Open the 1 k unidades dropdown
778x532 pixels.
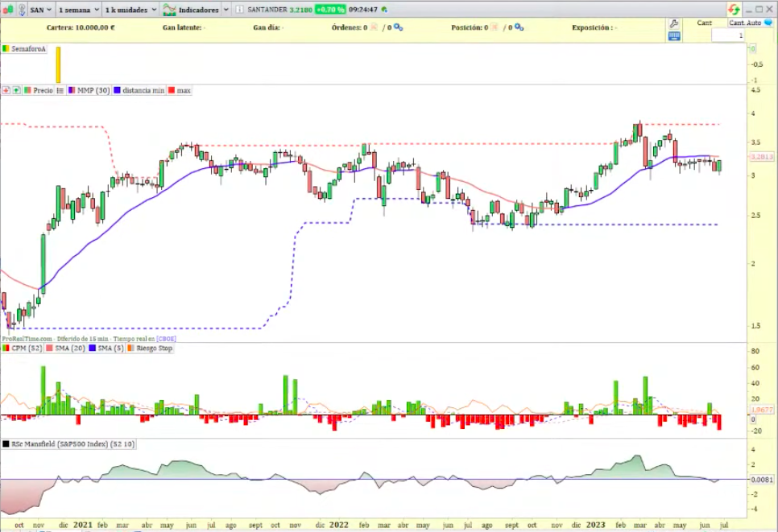pos(130,10)
